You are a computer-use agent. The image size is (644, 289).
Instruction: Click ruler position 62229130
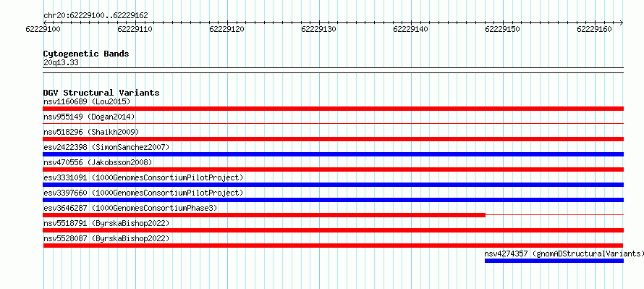tap(319, 29)
